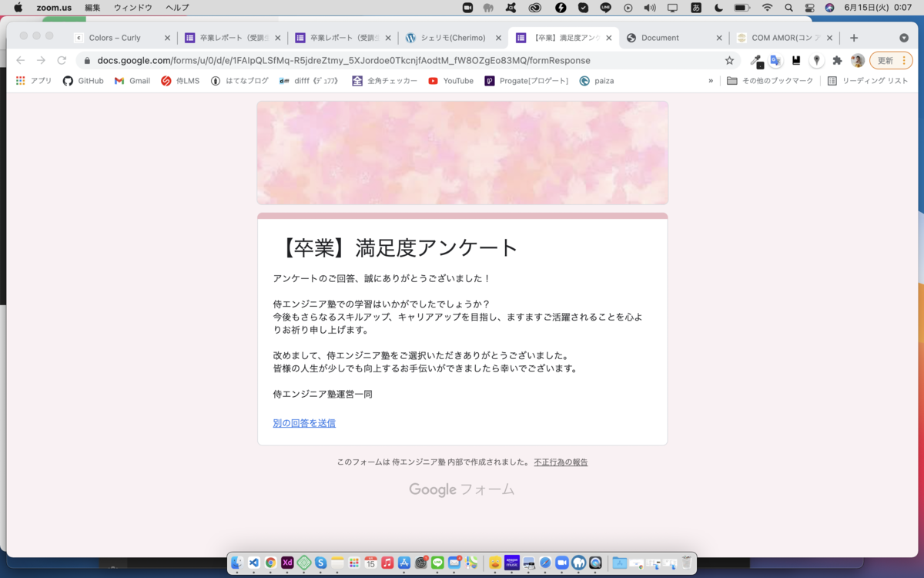Screen dimensions: 924x578
Task: Open the Google Translate extension
Action: click(775, 60)
